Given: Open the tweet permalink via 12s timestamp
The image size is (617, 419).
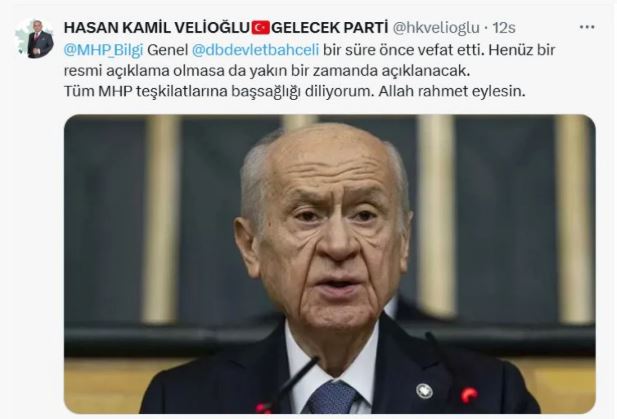Looking at the screenshot, I should [504, 28].
